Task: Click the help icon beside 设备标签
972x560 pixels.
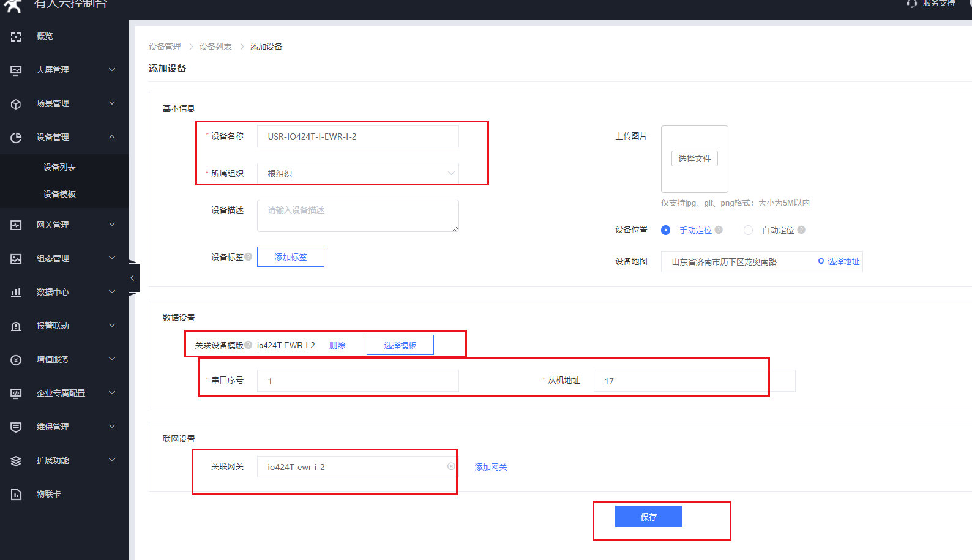Action: coord(249,257)
